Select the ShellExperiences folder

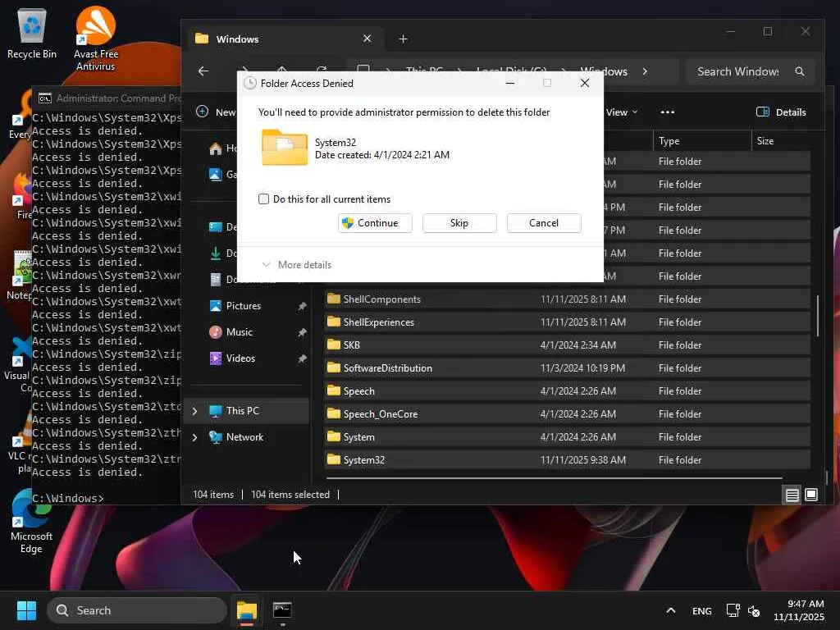point(568,322)
